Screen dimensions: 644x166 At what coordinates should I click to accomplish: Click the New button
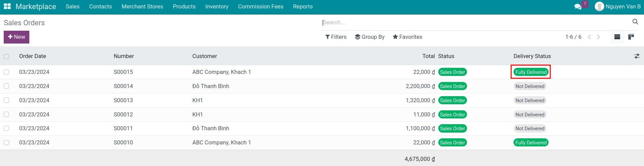(17, 37)
